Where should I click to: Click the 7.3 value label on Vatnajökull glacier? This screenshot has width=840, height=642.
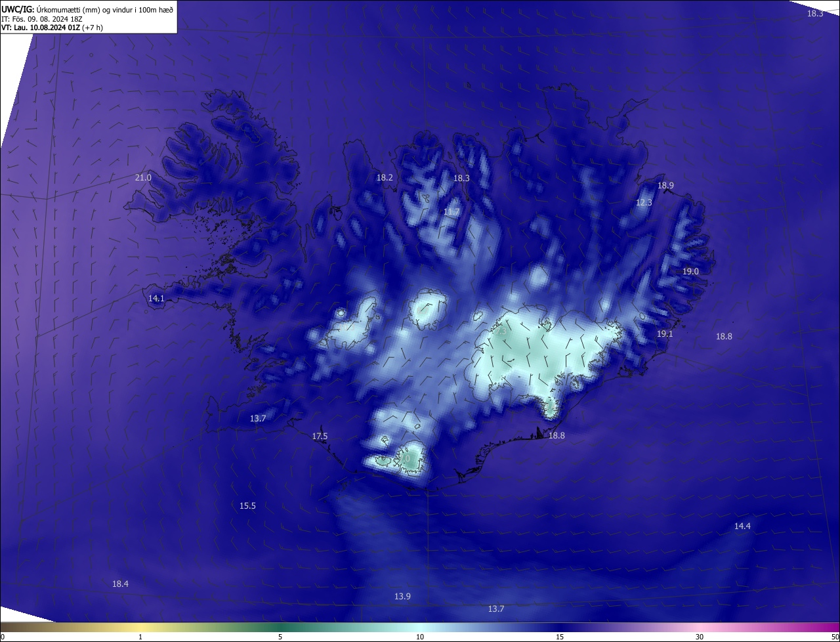click(x=501, y=332)
